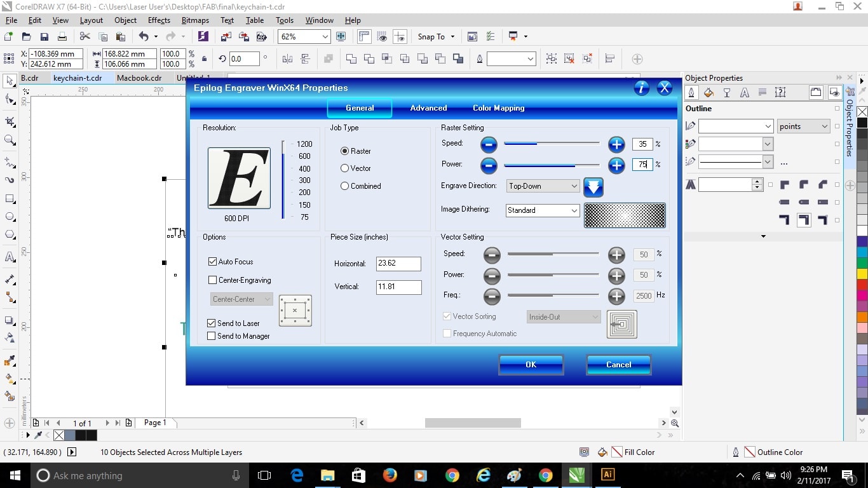Click the Undo arrow icon

pos(144,37)
